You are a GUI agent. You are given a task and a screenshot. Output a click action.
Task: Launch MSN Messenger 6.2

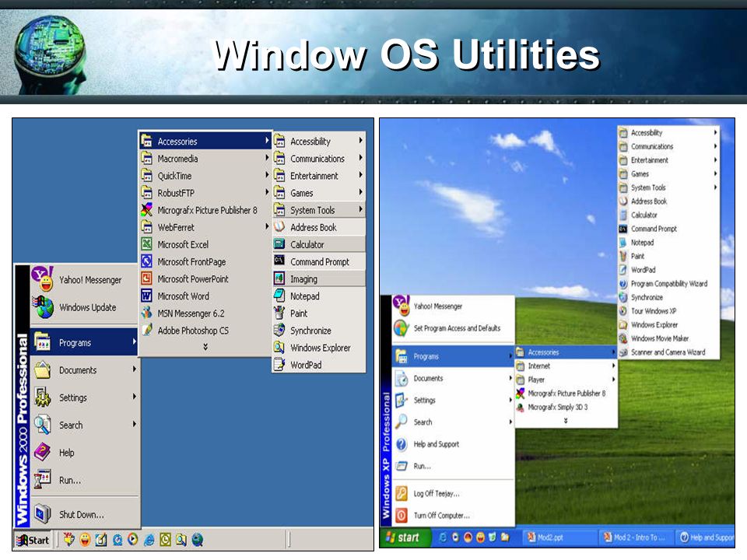pos(205,313)
